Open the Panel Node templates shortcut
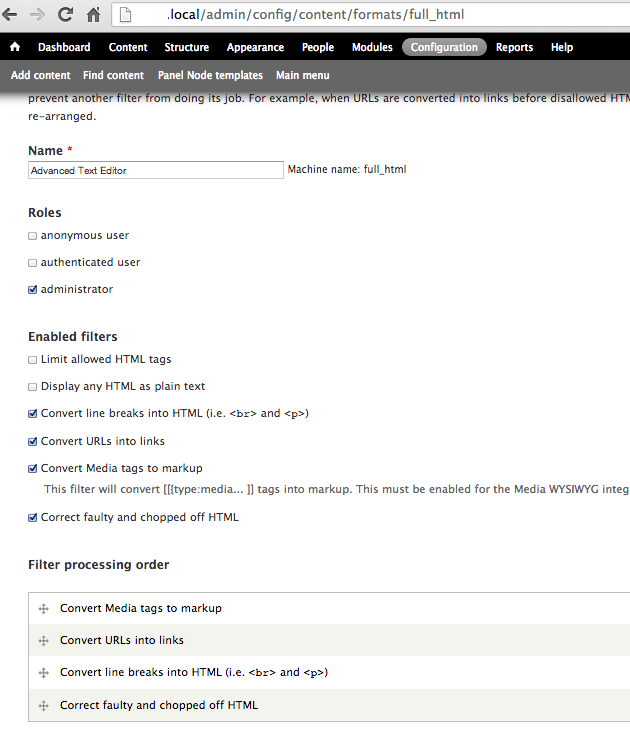This screenshot has height=749, width=630. click(x=210, y=75)
